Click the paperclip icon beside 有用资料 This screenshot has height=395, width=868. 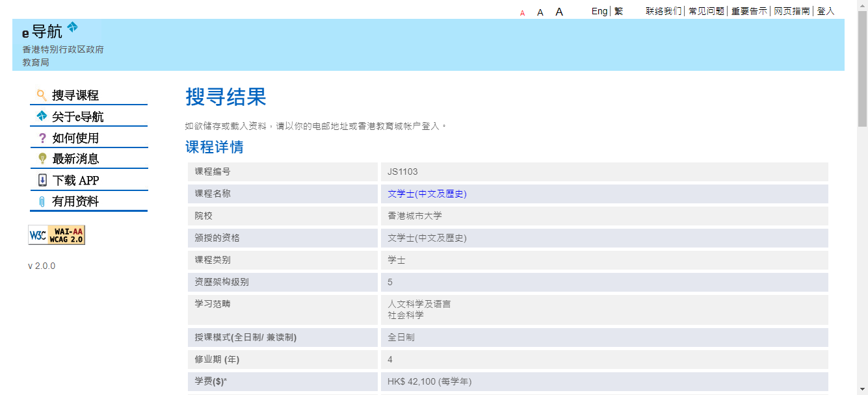tap(42, 201)
